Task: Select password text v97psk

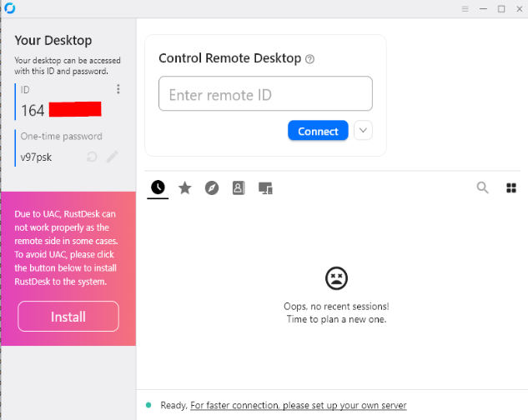Action: click(36, 157)
